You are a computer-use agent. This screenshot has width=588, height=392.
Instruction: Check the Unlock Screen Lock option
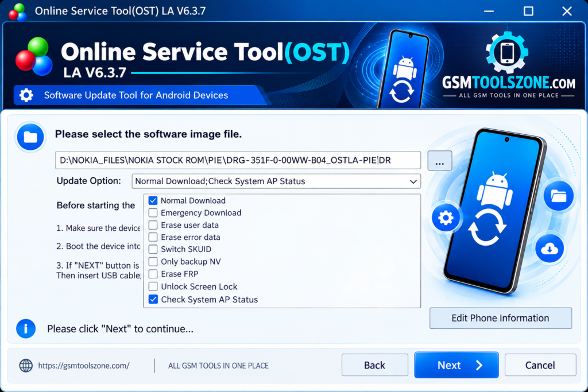click(x=153, y=287)
